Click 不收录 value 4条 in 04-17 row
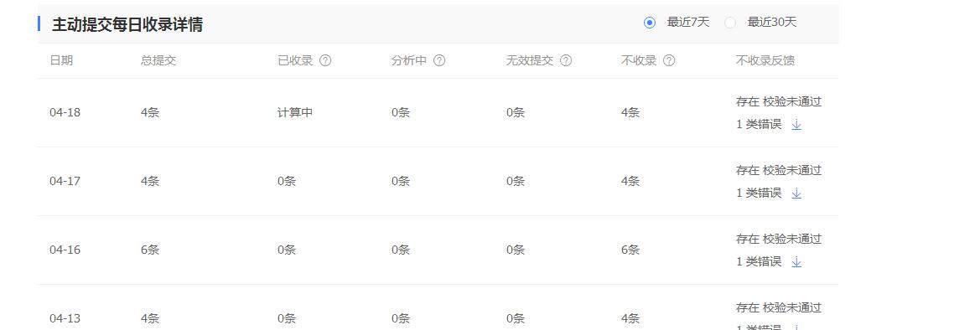980x330 pixels. click(x=630, y=181)
